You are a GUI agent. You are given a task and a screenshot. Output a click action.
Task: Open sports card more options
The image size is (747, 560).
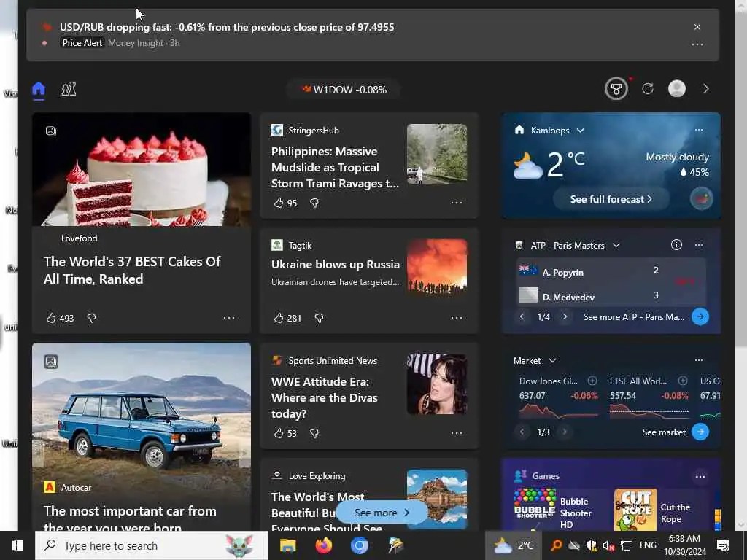coord(699,245)
